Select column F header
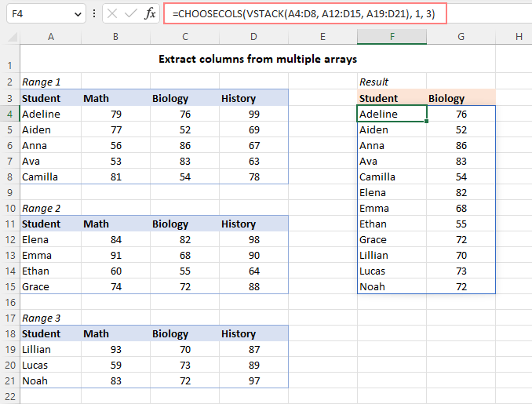The image size is (532, 404). (x=392, y=37)
